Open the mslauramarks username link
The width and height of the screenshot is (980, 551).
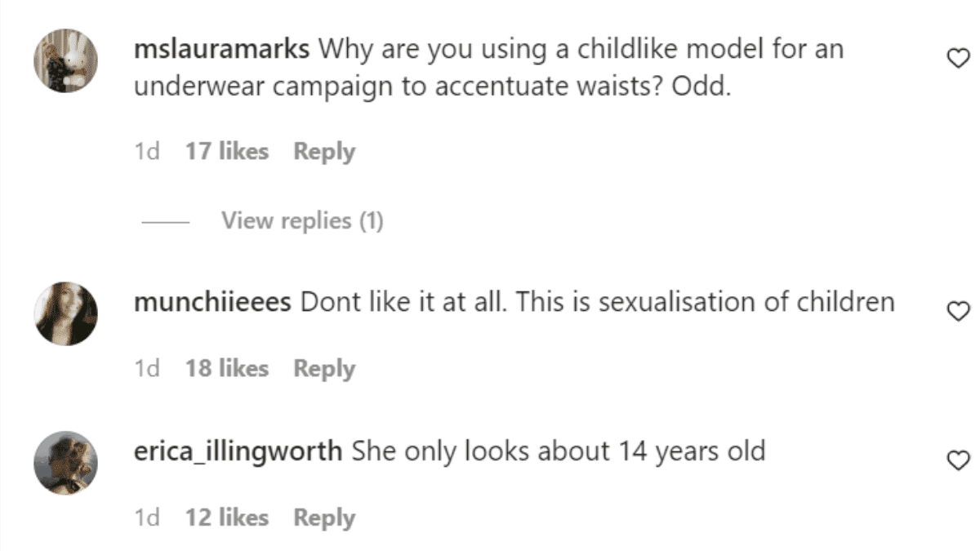point(221,51)
